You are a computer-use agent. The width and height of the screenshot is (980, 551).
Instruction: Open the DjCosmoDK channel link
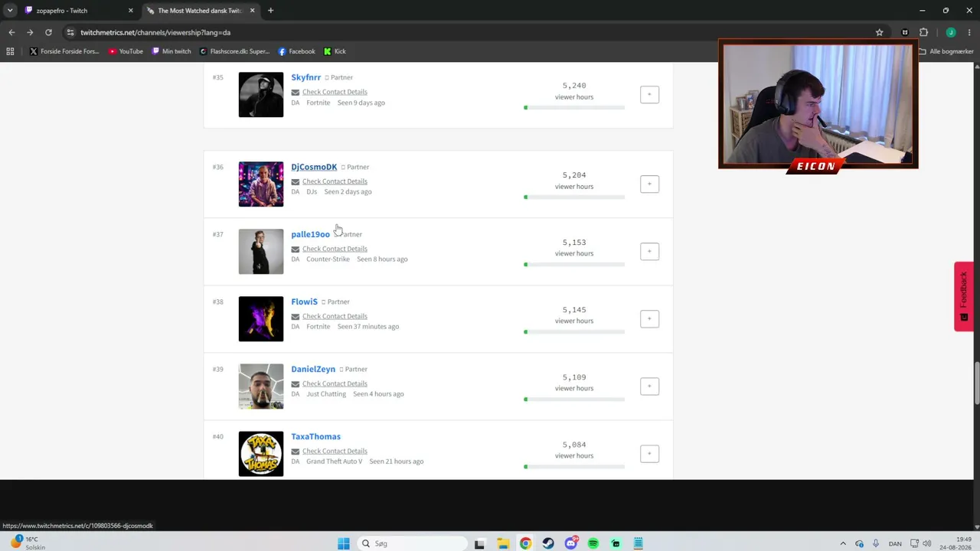(314, 167)
